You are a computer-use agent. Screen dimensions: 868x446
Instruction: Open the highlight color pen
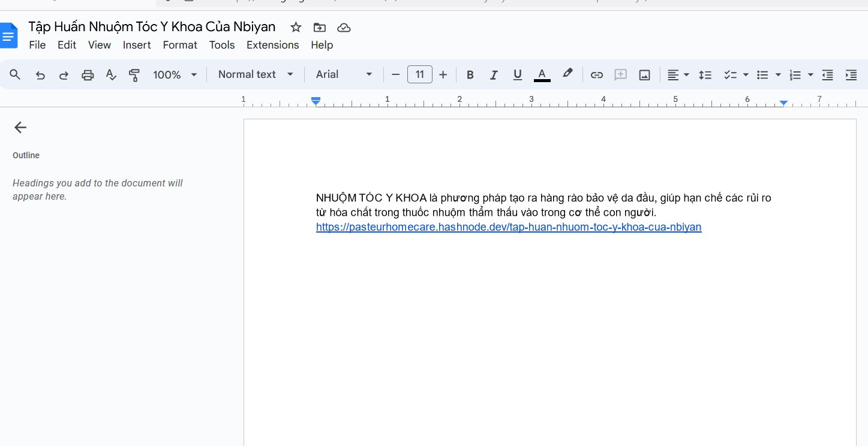(x=567, y=74)
